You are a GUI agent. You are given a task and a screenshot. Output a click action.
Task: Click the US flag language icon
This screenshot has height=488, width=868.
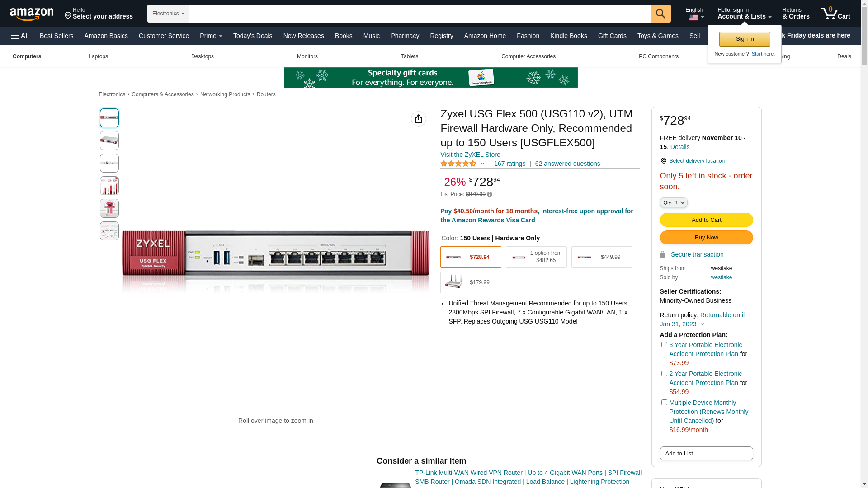pyautogui.click(x=693, y=18)
